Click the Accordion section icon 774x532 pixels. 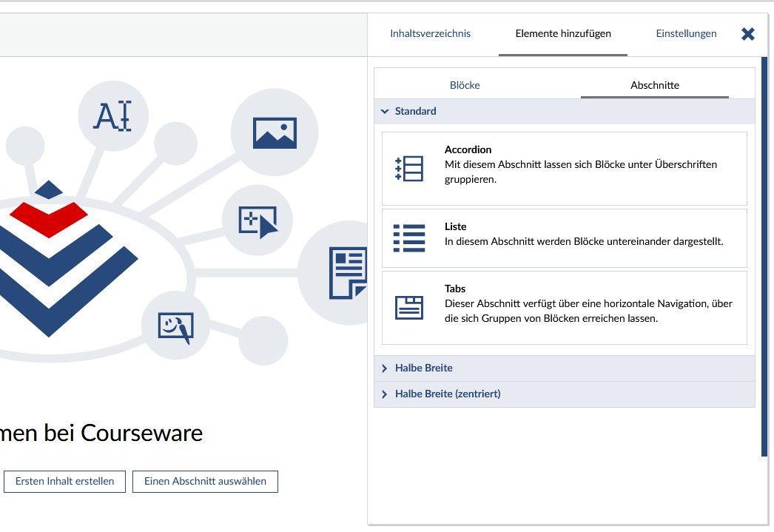pyautogui.click(x=409, y=169)
